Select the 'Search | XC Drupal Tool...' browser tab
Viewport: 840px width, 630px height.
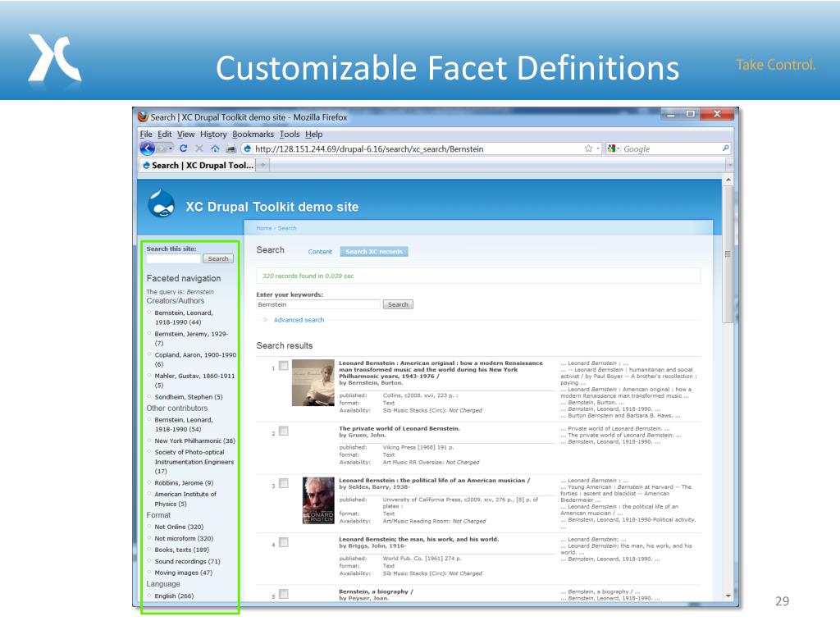click(x=198, y=165)
